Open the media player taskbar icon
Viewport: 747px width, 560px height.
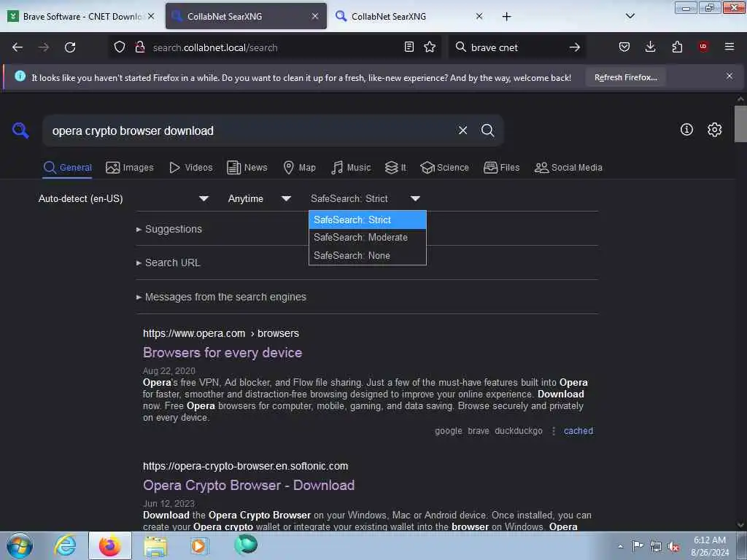pyautogui.click(x=198, y=545)
